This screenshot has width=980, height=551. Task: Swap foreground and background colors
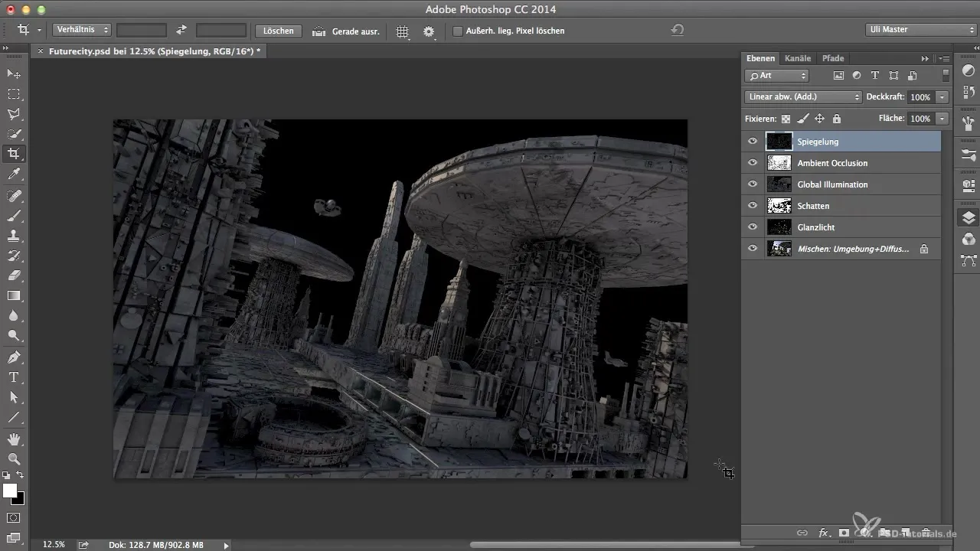[21, 476]
